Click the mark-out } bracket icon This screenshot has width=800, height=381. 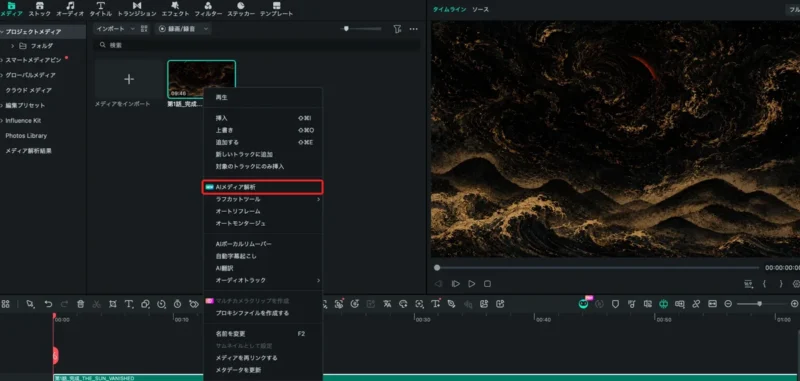click(x=781, y=284)
